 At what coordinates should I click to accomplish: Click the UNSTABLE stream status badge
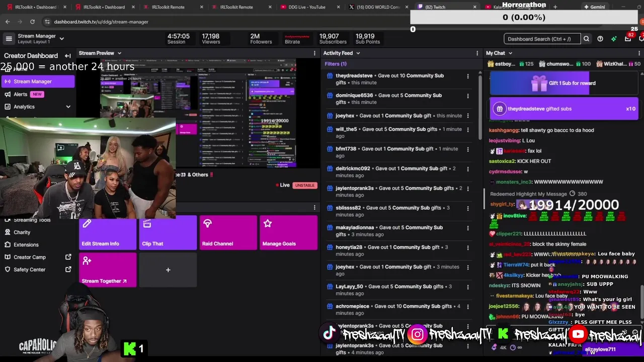305,186
